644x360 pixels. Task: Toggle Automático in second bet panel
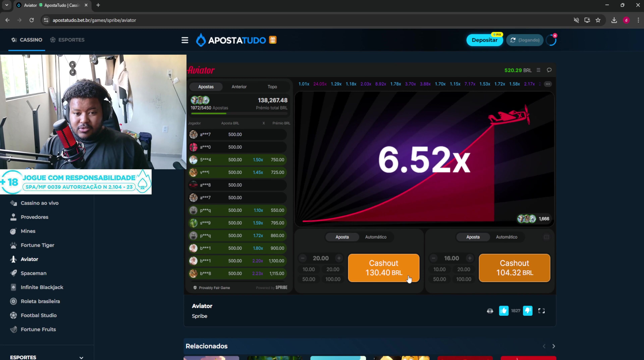pos(506,237)
